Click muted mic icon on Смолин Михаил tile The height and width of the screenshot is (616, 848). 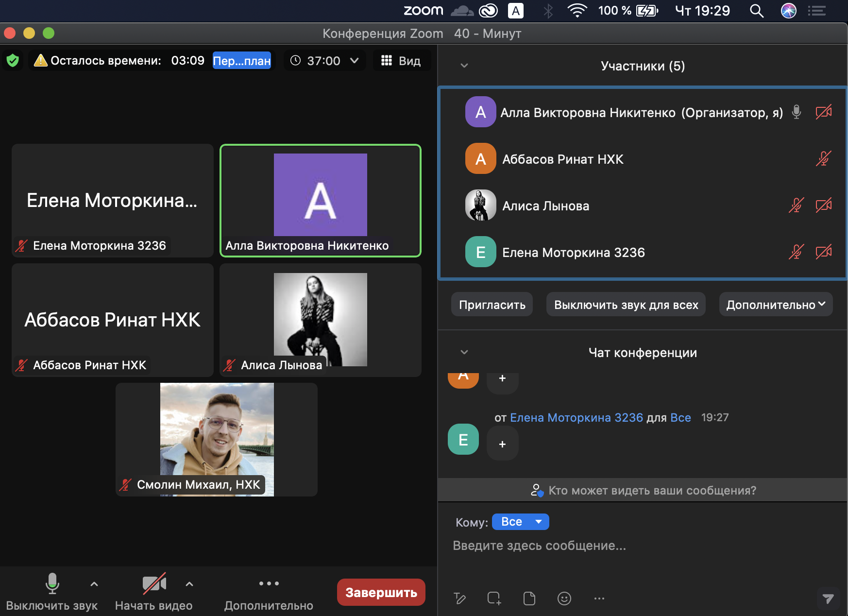point(125,484)
